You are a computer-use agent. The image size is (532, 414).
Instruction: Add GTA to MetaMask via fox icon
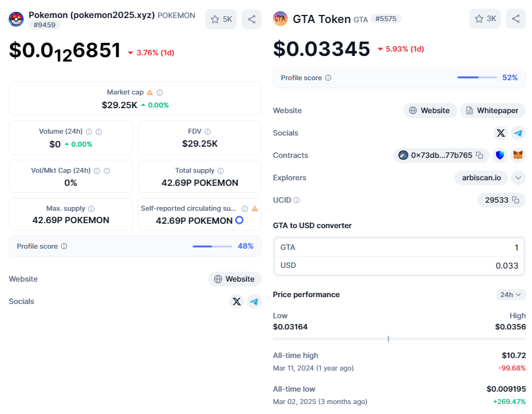point(518,155)
